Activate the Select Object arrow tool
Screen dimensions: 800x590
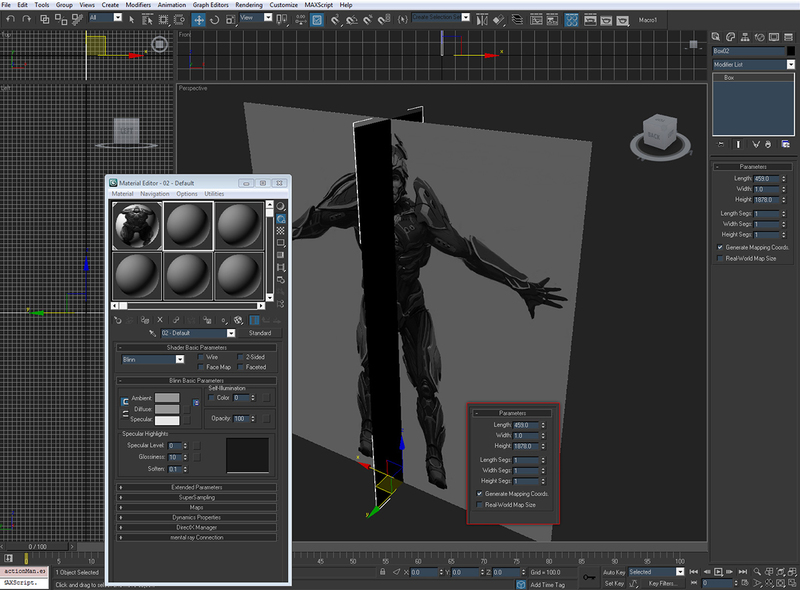click(x=132, y=19)
